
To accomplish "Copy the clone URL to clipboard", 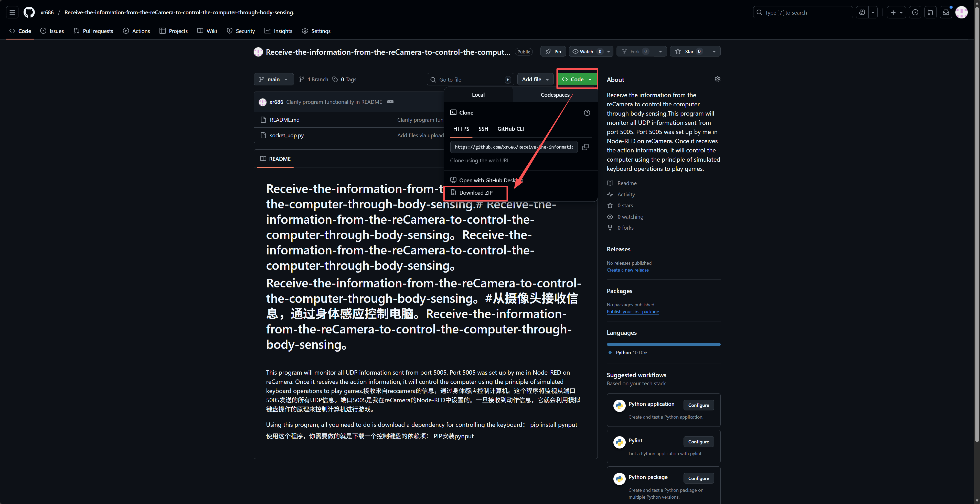I will tap(585, 147).
